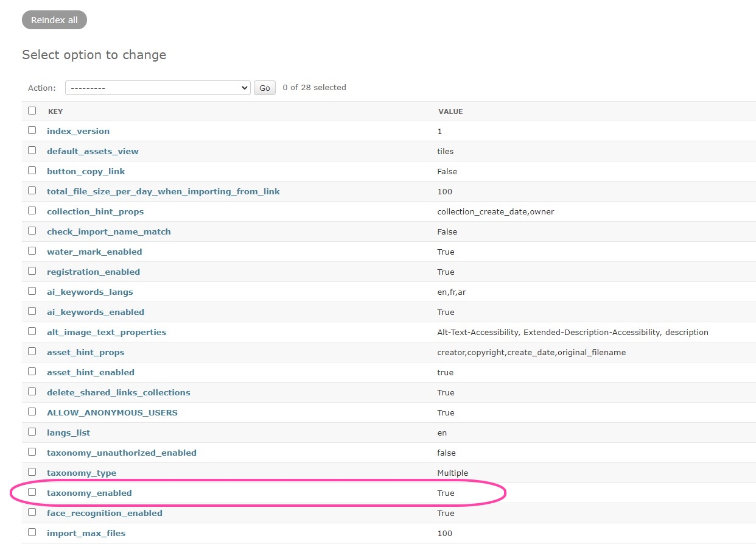The height and width of the screenshot is (544, 756).
Task: Click the Reindex all button
Action: pyautogui.click(x=54, y=20)
